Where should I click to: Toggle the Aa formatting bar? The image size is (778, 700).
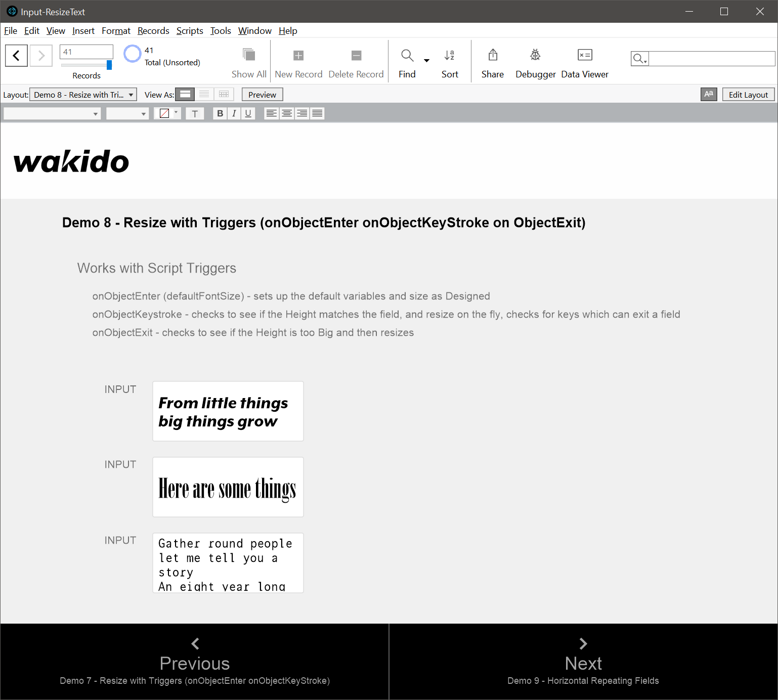708,94
